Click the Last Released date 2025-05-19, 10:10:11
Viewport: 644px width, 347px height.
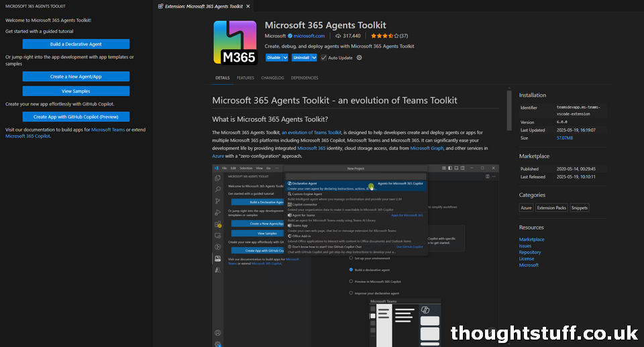click(576, 177)
